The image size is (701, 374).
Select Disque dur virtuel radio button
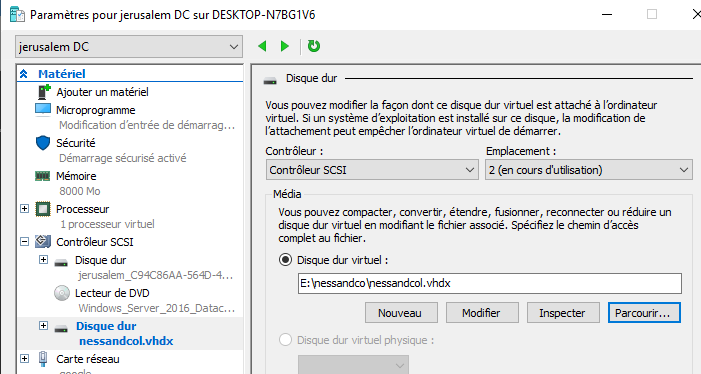285,260
